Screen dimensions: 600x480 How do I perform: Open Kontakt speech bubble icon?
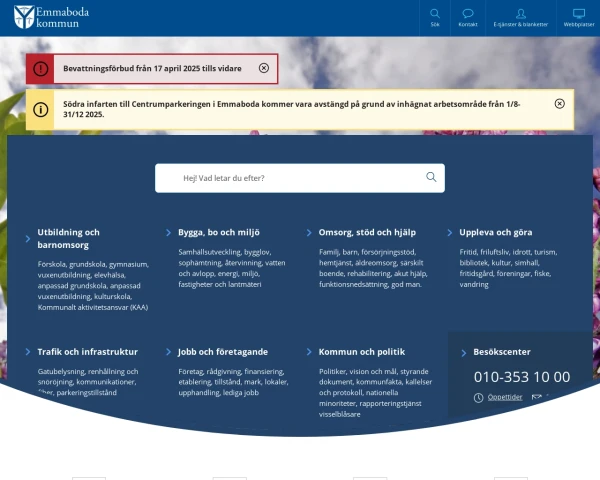[x=468, y=14]
